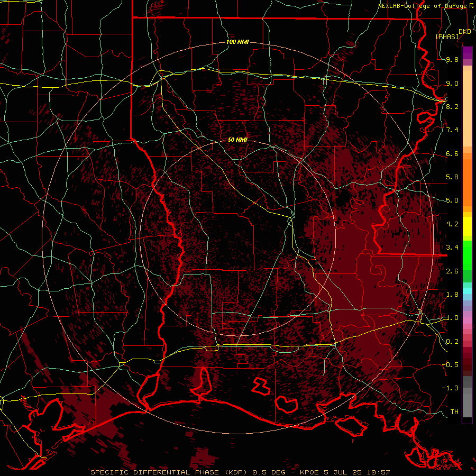Click the 2.6 value on color scale
476x476 pixels.
452,271
